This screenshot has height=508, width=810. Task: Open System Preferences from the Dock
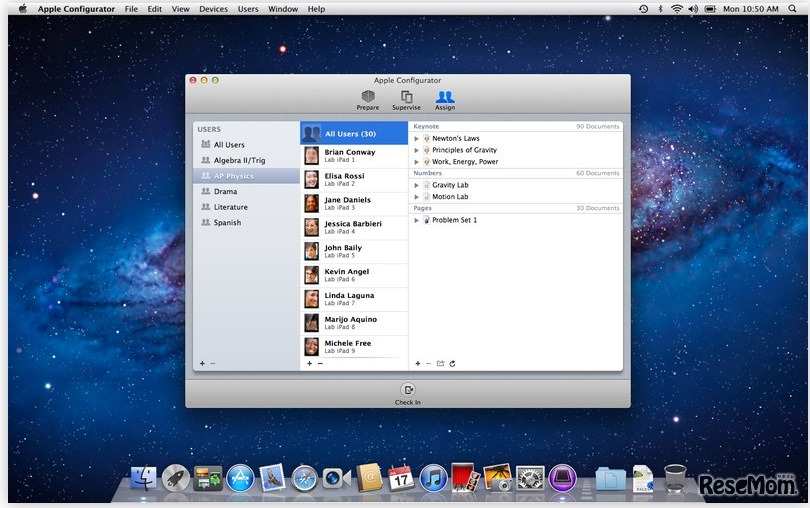click(530, 478)
